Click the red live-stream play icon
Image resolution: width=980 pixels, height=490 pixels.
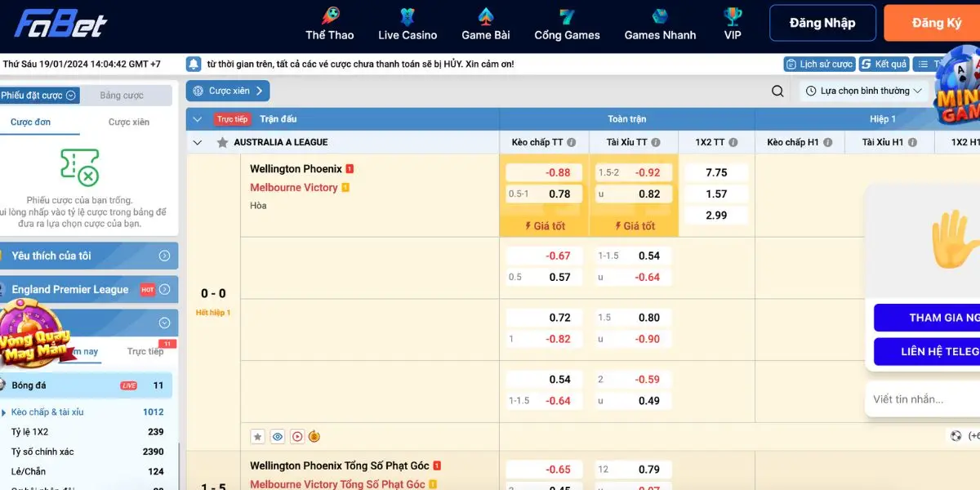point(297,437)
